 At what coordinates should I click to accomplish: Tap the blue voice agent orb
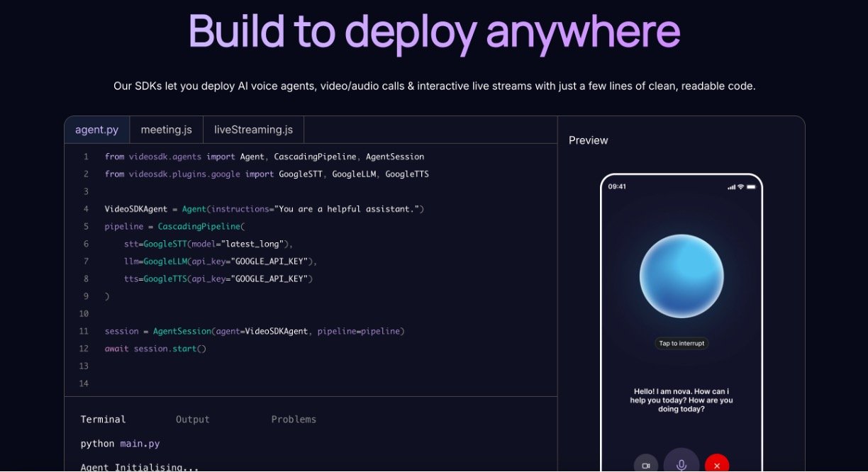(x=681, y=276)
